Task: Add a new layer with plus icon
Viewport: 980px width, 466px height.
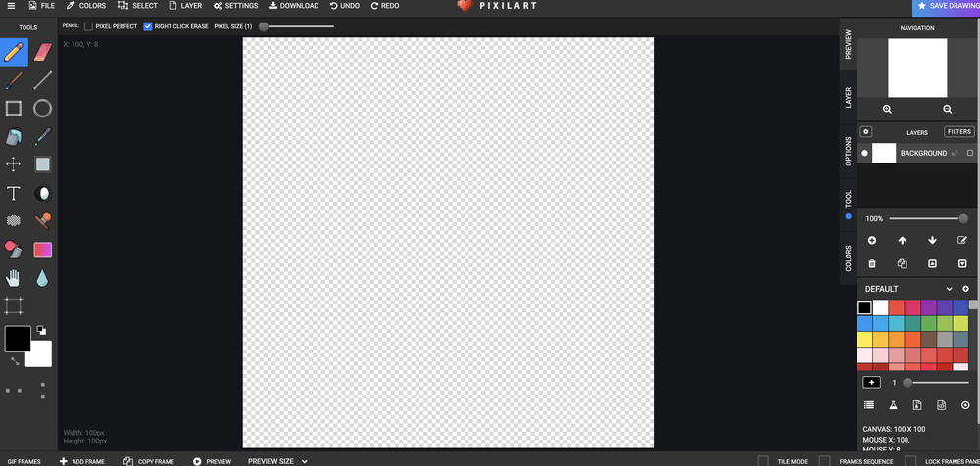Action: (872, 241)
